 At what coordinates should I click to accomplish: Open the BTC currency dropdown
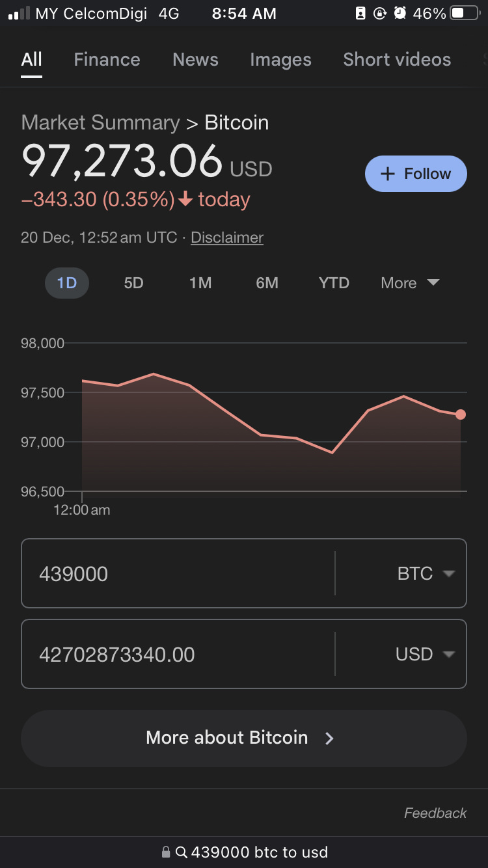point(426,573)
